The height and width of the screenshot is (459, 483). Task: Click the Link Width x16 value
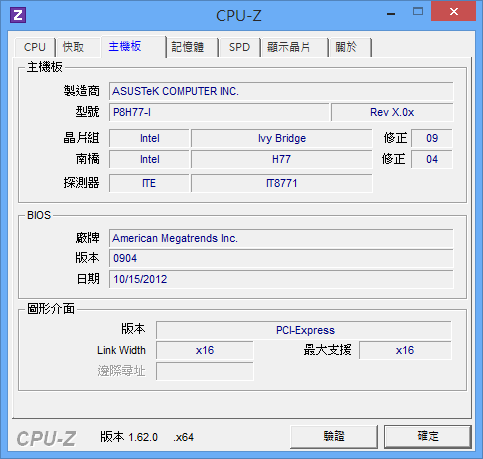point(205,350)
